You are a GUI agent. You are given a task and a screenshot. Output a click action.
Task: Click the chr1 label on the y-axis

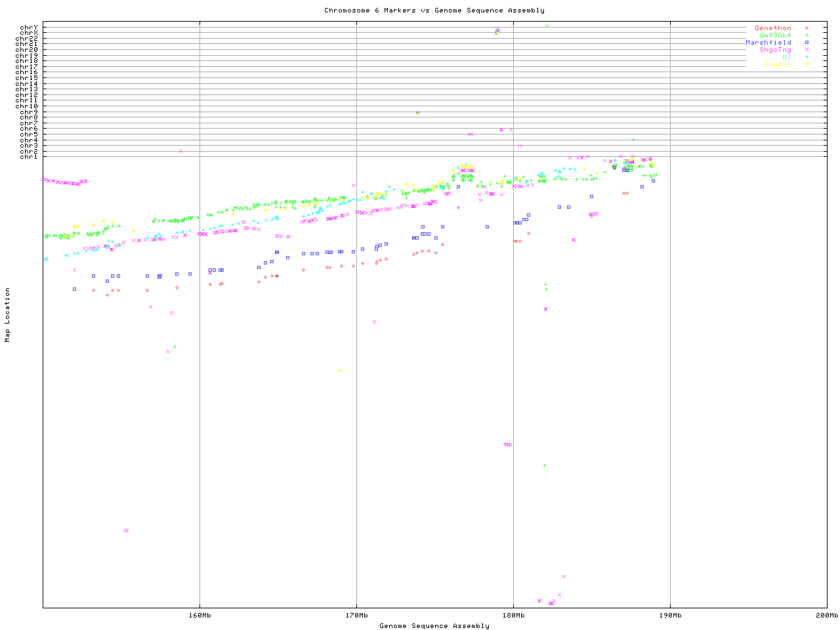click(x=29, y=156)
